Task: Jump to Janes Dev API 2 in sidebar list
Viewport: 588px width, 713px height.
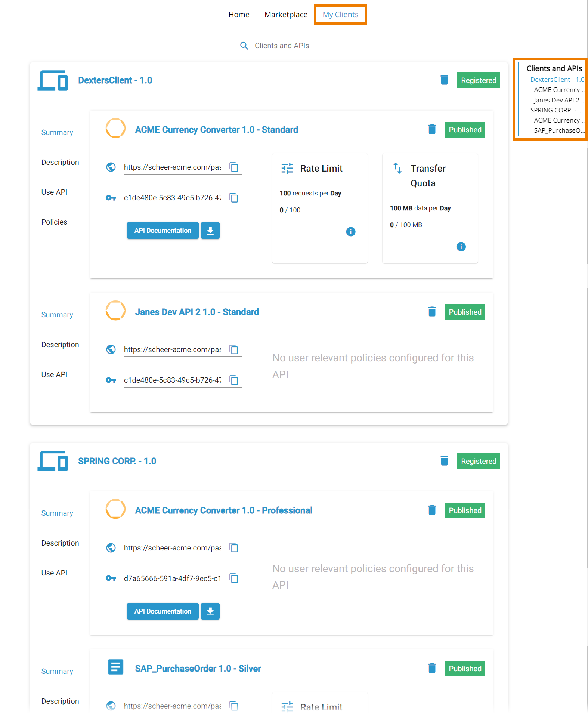Action: pyautogui.click(x=559, y=100)
